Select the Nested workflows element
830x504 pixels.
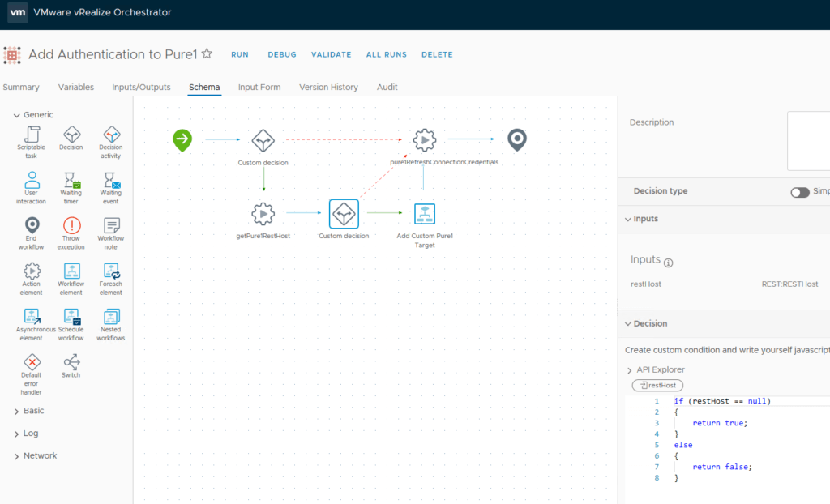[111, 317]
